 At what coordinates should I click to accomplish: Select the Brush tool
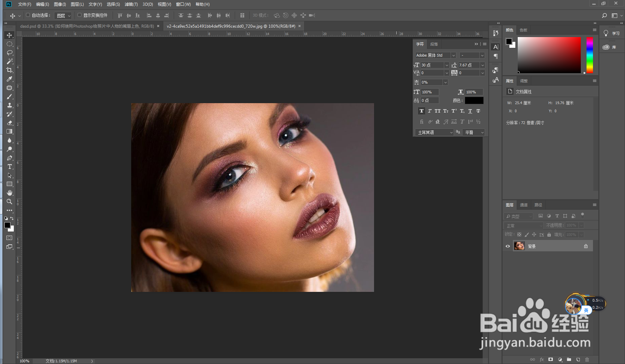pos(9,96)
